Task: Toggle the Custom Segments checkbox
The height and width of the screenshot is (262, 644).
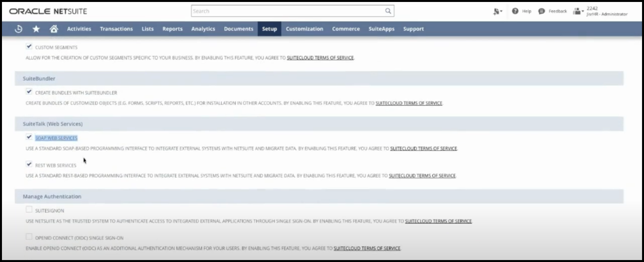Action: (x=29, y=47)
